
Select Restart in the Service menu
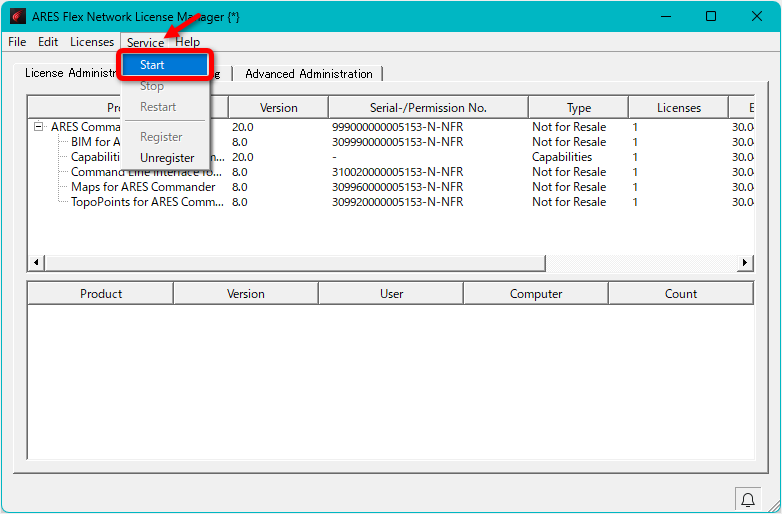(158, 107)
